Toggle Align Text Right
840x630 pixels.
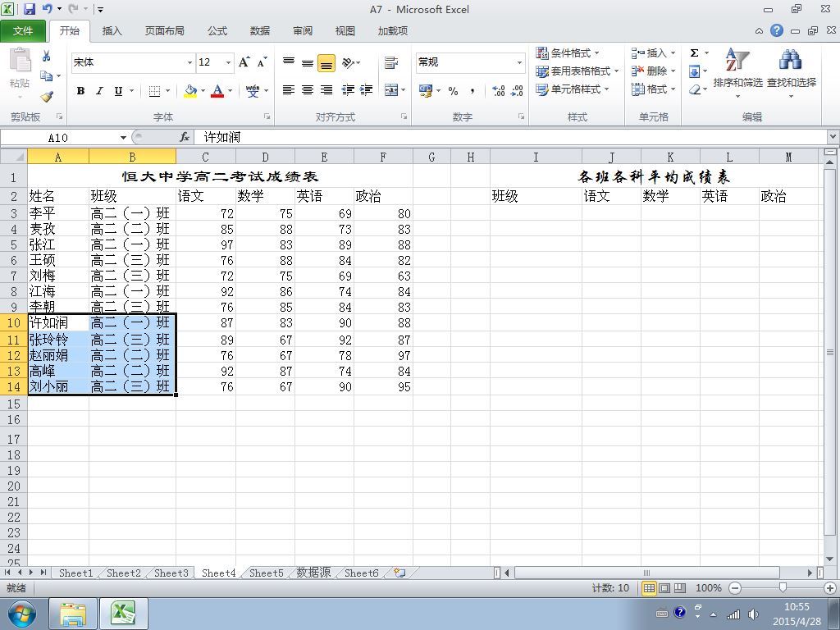[x=326, y=90]
